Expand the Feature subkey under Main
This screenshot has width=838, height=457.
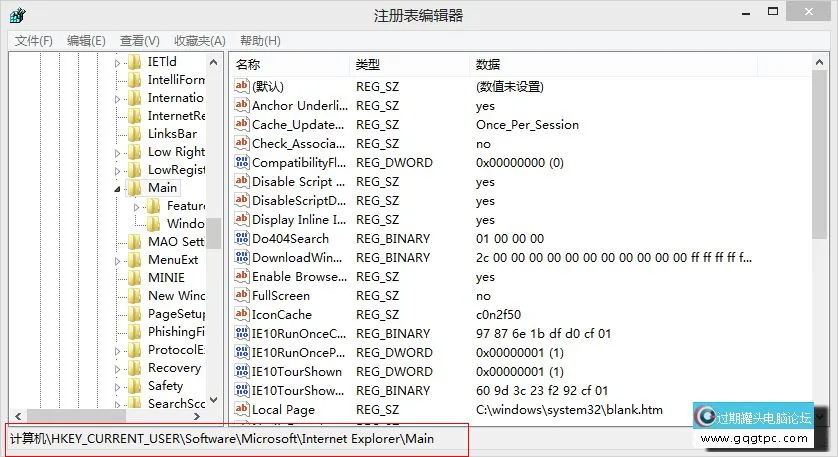[137, 206]
